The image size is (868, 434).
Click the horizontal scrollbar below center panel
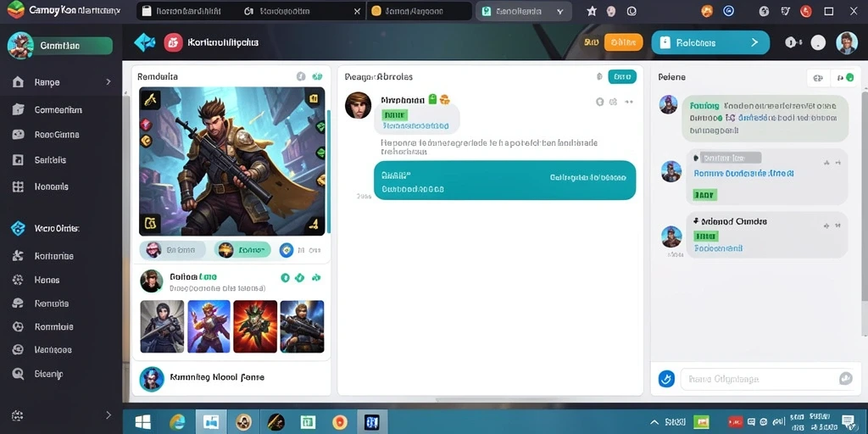click(492, 400)
